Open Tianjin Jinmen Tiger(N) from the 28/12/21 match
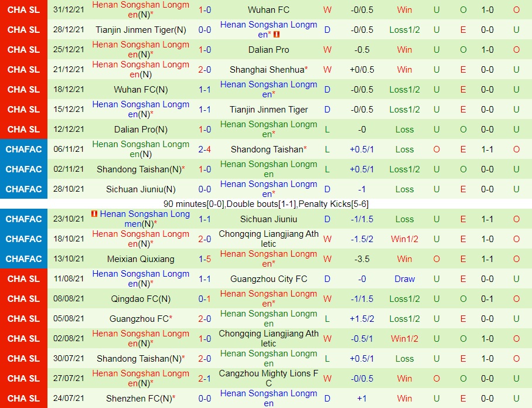532x408 pixels. [x=141, y=30]
